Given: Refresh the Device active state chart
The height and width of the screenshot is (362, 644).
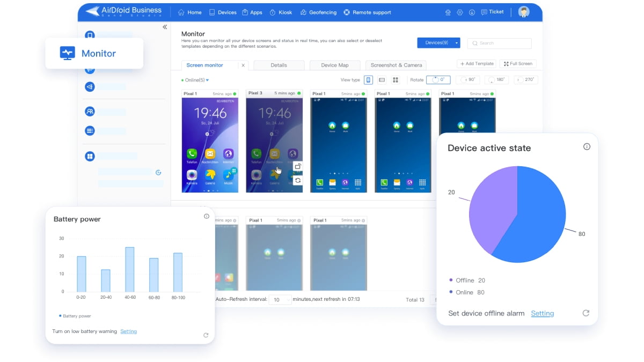Looking at the screenshot, I should click(x=586, y=313).
